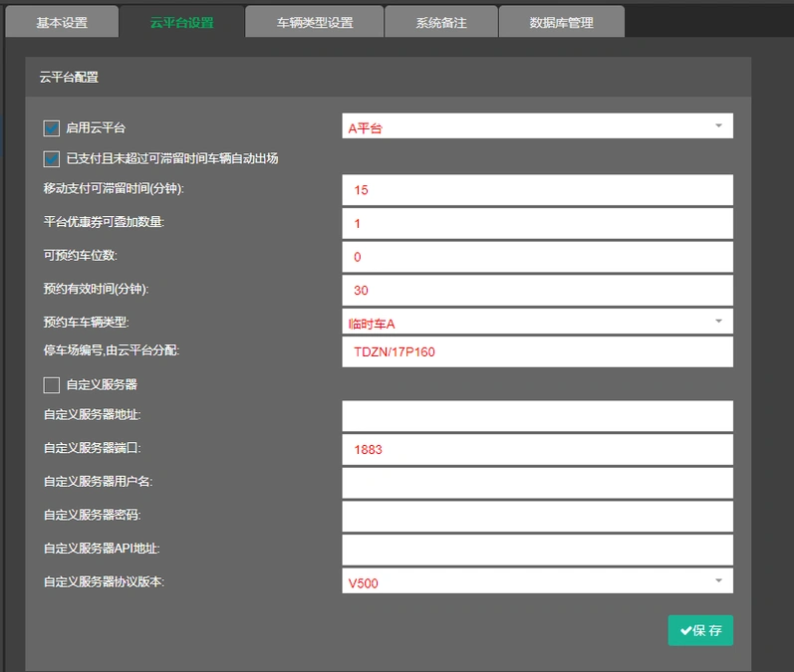Image resolution: width=794 pixels, height=672 pixels.
Task: Focus the 自定义服务器密码 input field
Action: (537, 516)
